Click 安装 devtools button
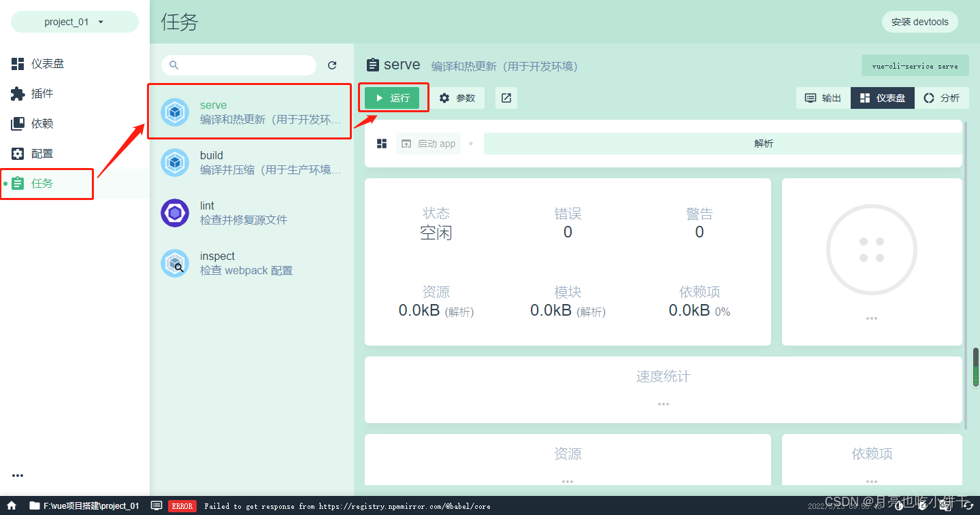Image resolution: width=980 pixels, height=515 pixels. [920, 22]
